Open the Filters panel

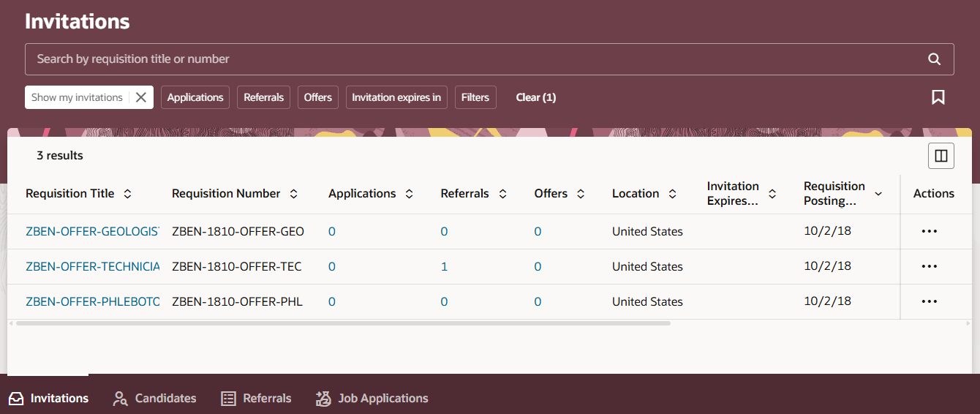[x=475, y=97]
